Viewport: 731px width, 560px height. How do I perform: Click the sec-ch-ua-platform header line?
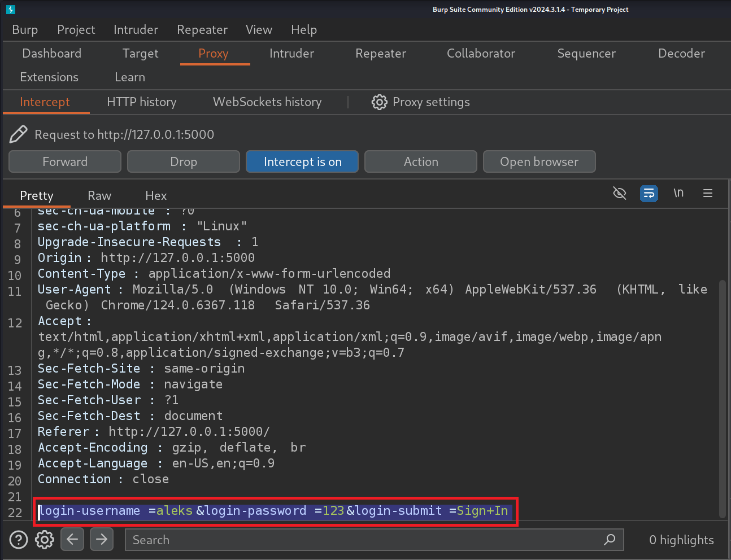(142, 226)
